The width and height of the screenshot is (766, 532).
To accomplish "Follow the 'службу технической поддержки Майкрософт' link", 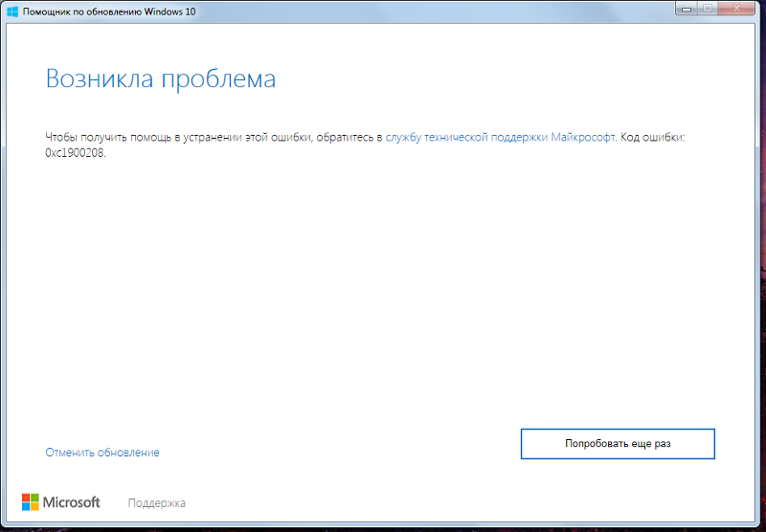I will point(500,137).
